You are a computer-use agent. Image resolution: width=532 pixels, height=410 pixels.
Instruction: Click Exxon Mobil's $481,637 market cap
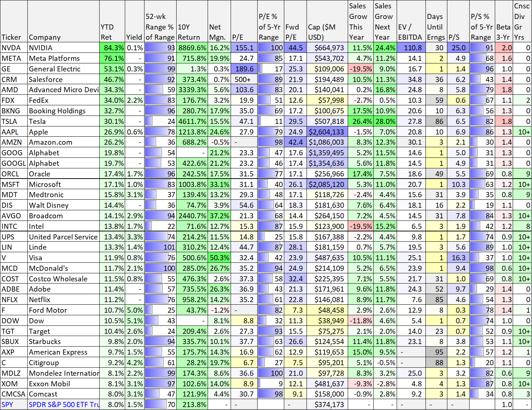point(327,384)
